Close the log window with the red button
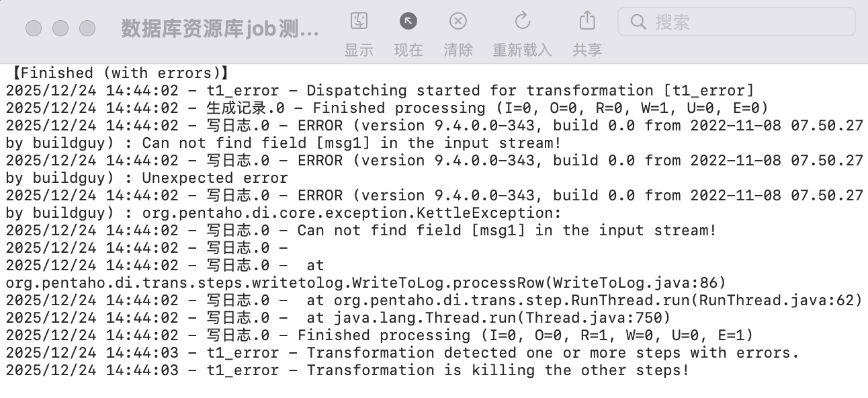The width and height of the screenshot is (868, 398). pos(34,28)
